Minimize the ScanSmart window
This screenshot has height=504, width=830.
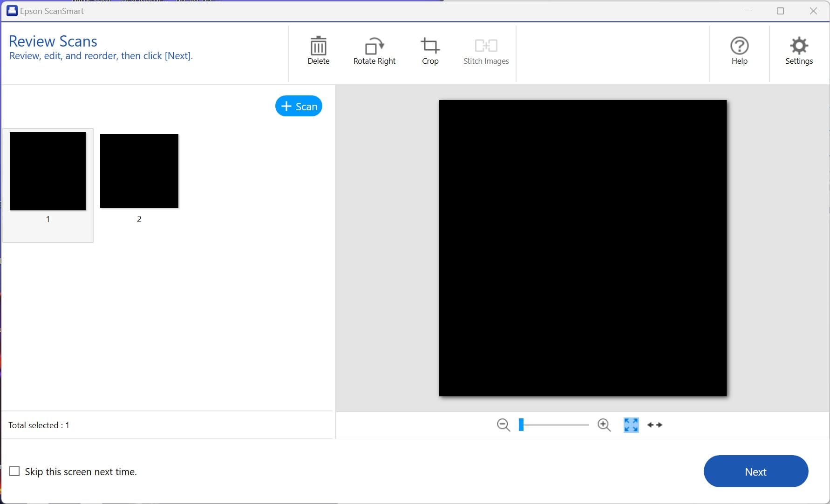click(748, 11)
